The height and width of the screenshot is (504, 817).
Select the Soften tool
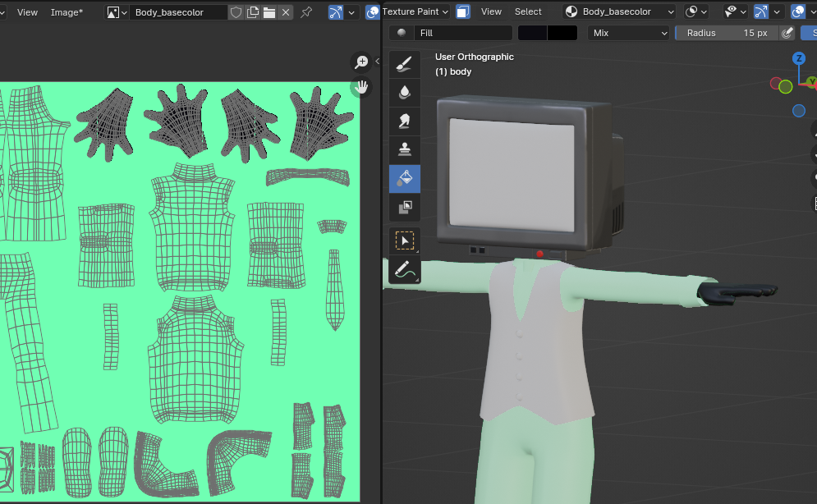point(404,93)
